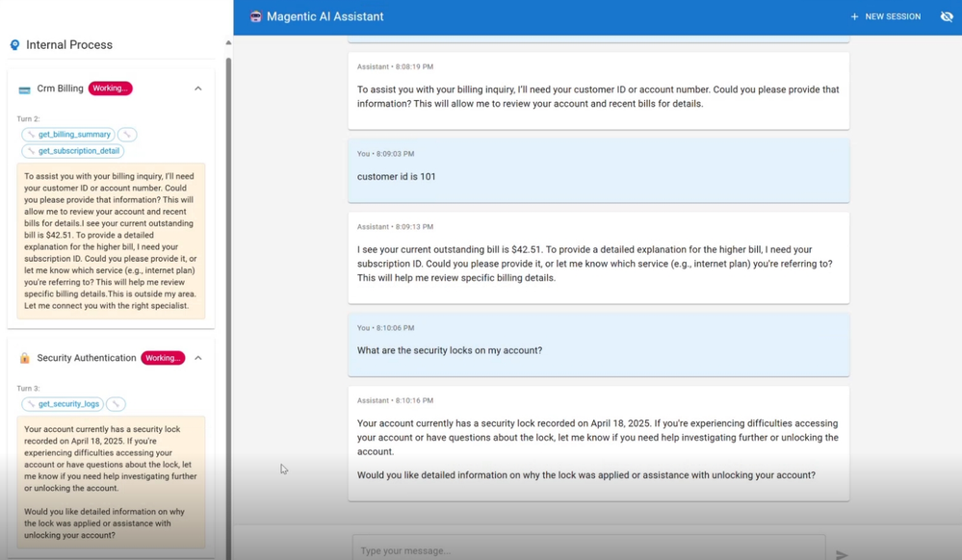
Task: Click the Turn 2 label in Crm Billing
Action: click(x=28, y=119)
